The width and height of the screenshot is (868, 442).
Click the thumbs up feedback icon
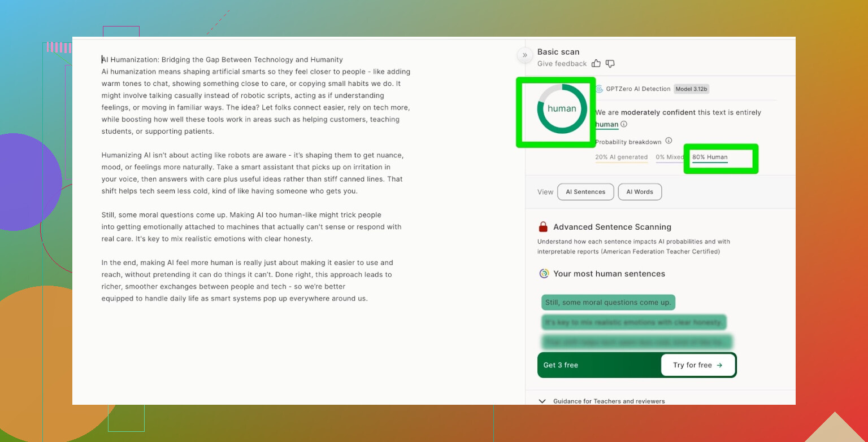coord(597,64)
